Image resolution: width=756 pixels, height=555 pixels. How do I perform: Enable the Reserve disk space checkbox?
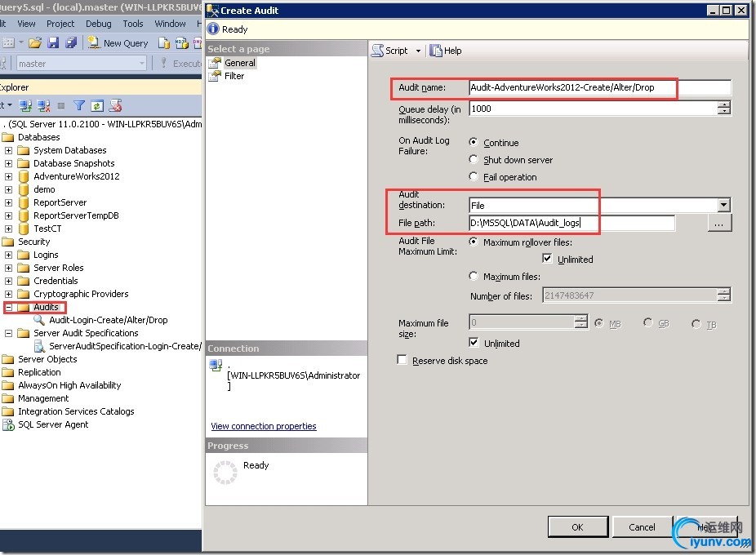point(402,360)
